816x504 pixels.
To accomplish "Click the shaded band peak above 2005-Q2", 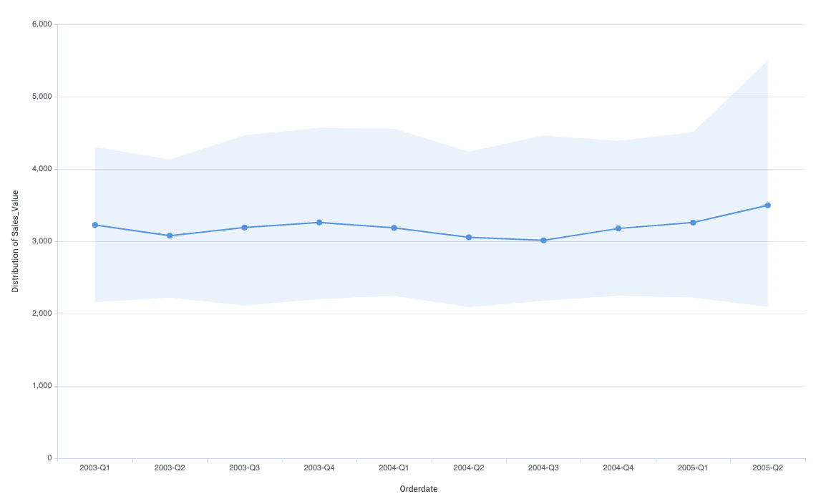I will (x=767, y=63).
